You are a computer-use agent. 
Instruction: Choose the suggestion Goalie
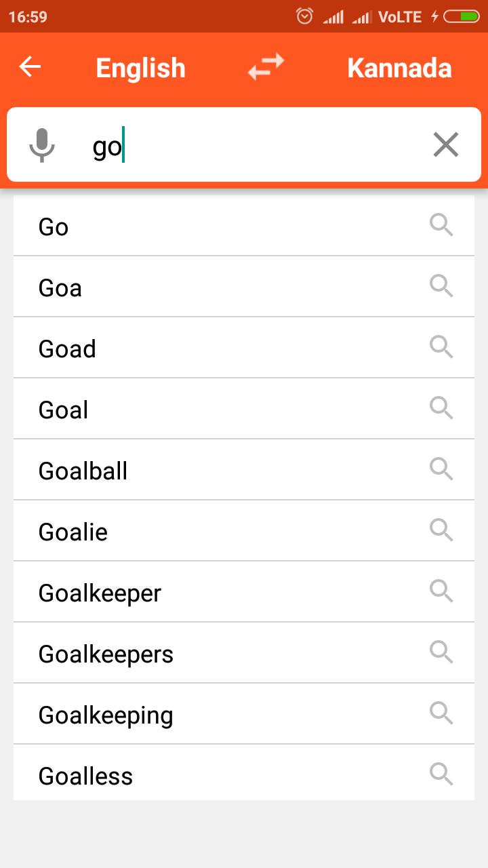coord(244,531)
